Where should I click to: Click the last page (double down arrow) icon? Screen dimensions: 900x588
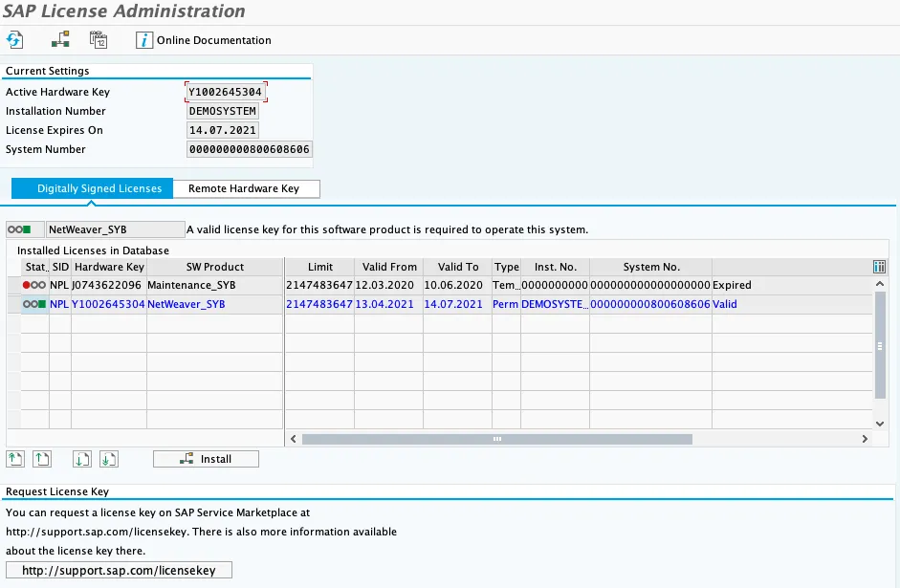(x=109, y=459)
